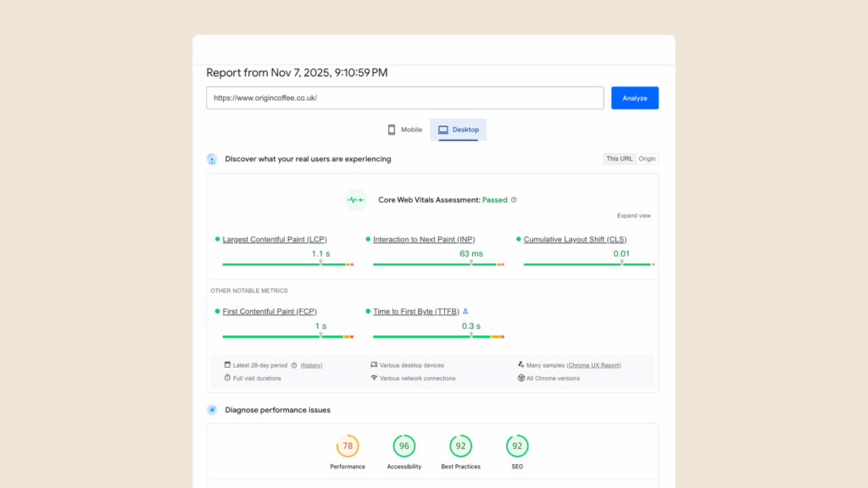Click the LCP distribution bar
The width and height of the screenshot is (868, 488).
(x=288, y=264)
